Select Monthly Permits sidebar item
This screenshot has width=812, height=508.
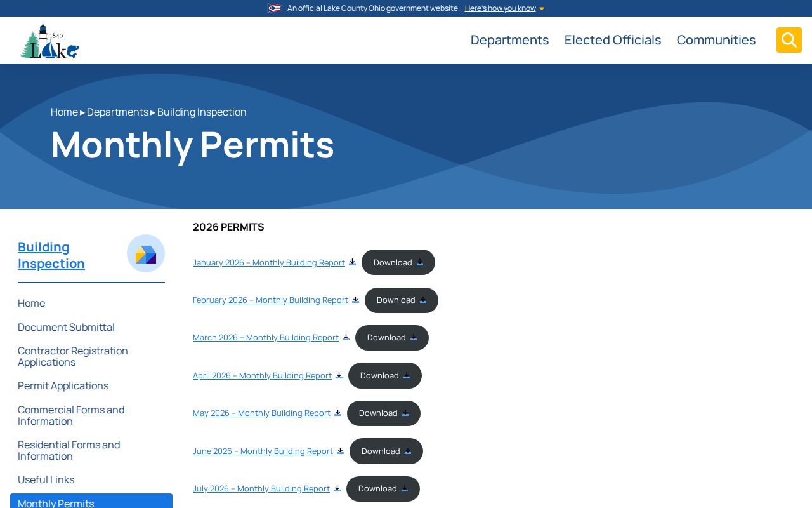coord(91,501)
